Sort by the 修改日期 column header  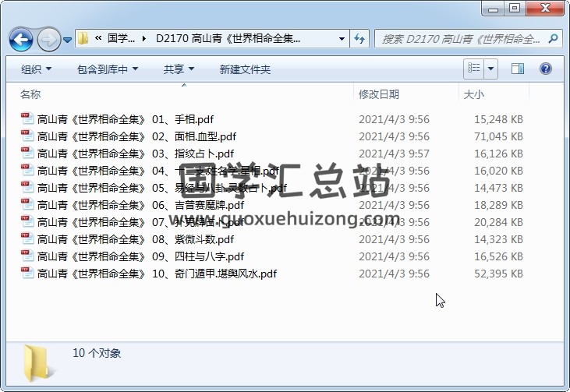(379, 94)
